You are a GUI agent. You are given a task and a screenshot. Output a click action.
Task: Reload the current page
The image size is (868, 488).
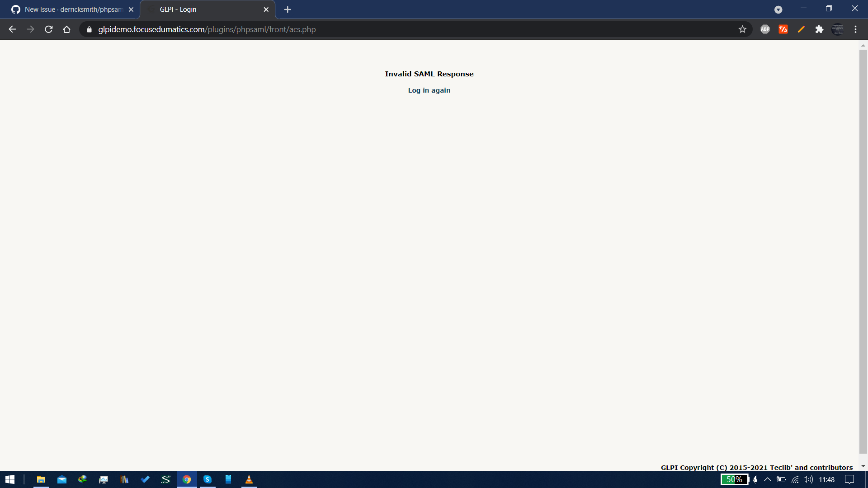48,29
